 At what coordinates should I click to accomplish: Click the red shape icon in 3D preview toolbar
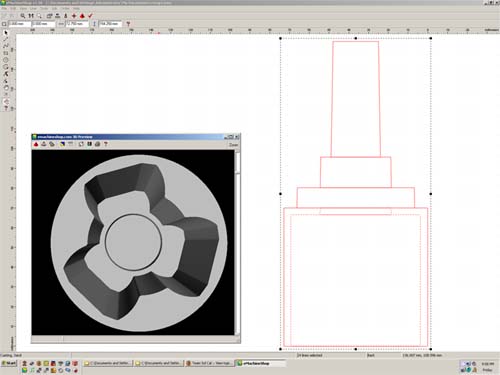point(36,144)
